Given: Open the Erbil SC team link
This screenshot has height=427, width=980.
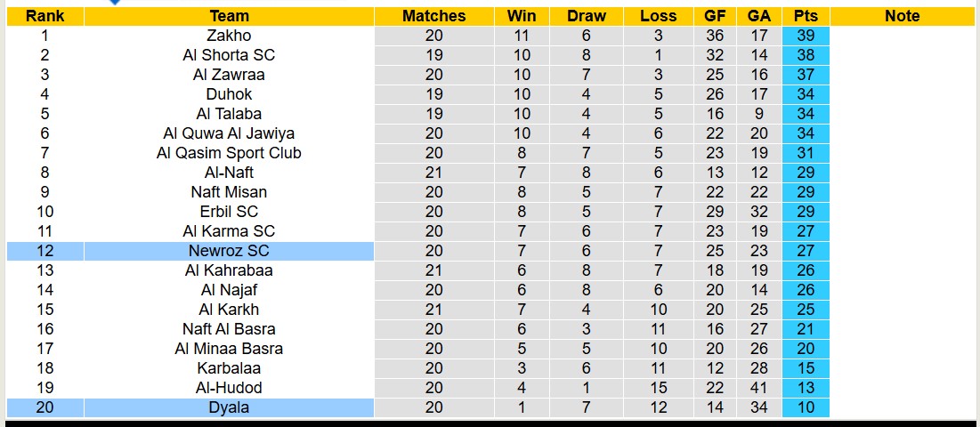Looking at the screenshot, I should [229, 212].
